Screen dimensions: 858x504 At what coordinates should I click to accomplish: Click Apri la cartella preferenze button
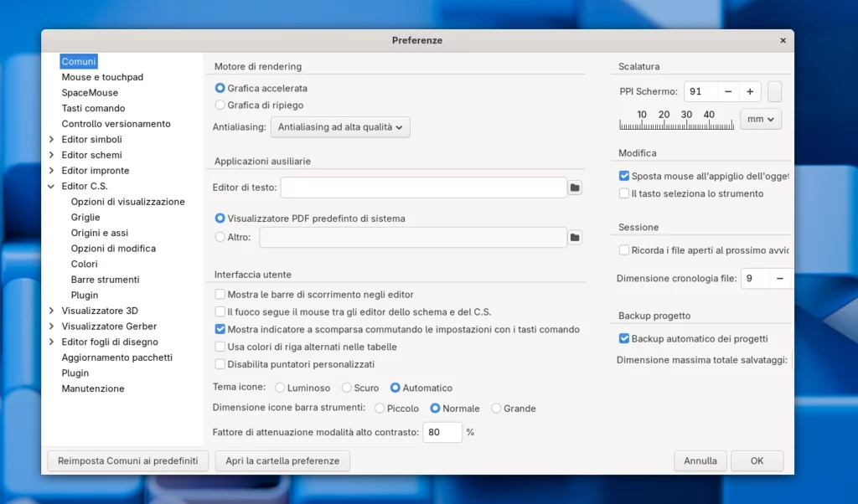tap(282, 460)
